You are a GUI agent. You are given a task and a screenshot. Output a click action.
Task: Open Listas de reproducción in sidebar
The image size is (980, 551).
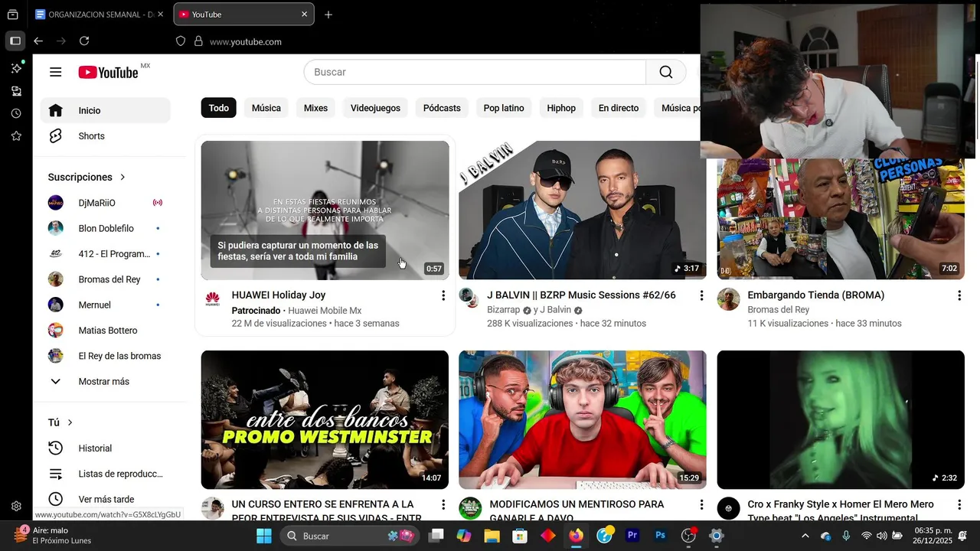(x=106, y=474)
